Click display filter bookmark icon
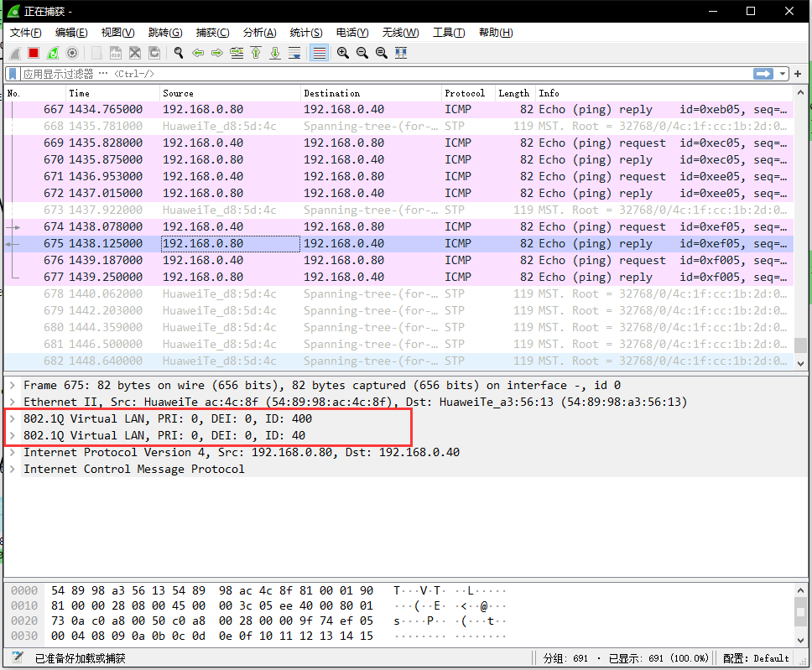Image resolution: width=812 pixels, height=670 pixels. pyautogui.click(x=13, y=74)
